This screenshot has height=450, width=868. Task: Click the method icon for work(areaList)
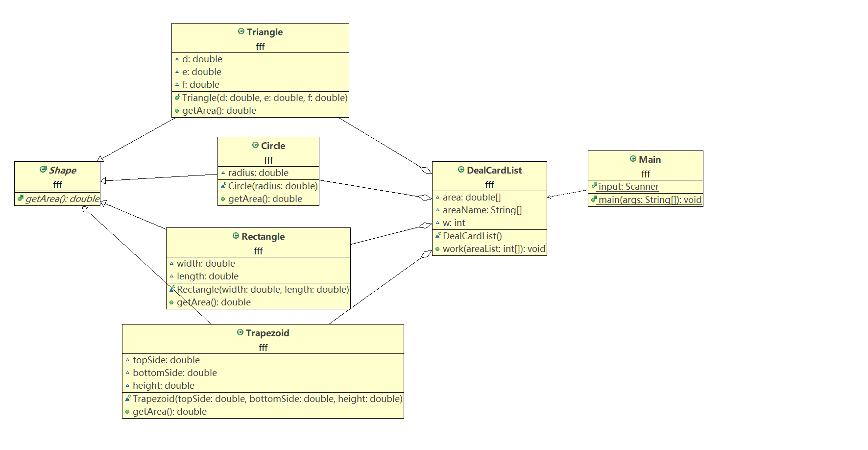tap(437, 249)
